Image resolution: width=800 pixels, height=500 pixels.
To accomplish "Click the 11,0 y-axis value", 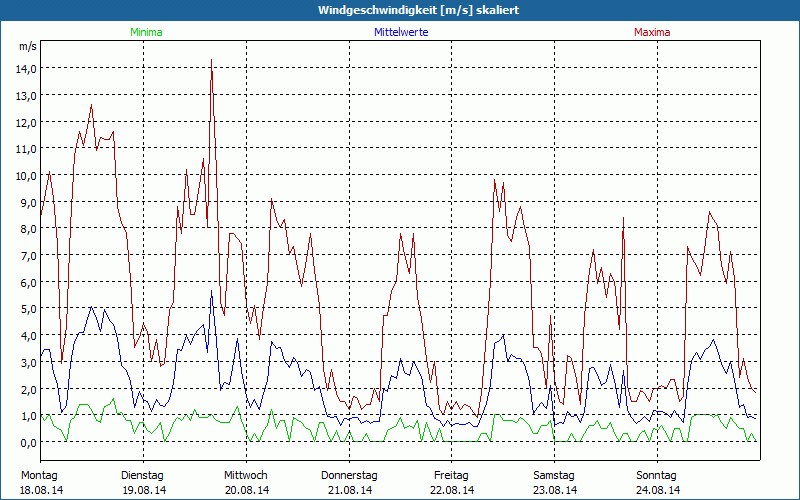I will click(x=27, y=149).
